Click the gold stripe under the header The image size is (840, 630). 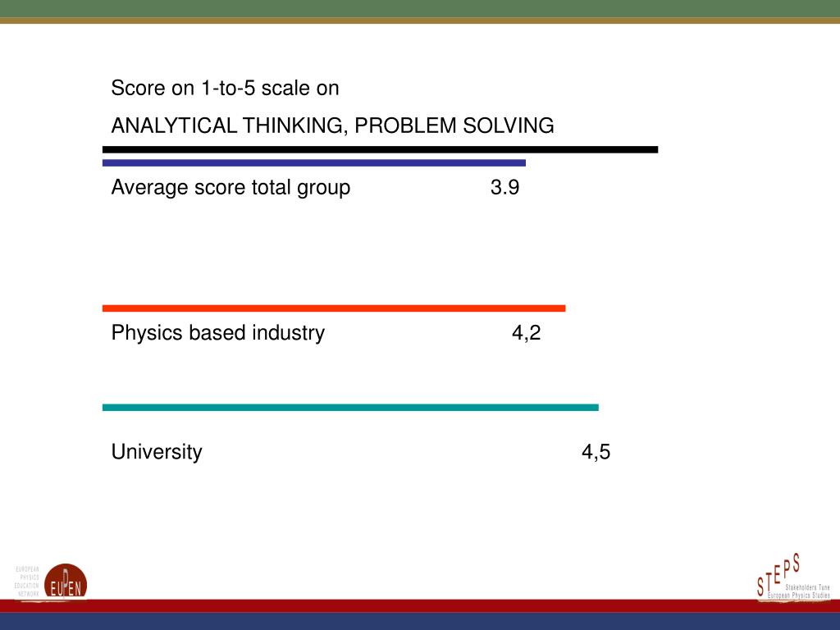420,21
